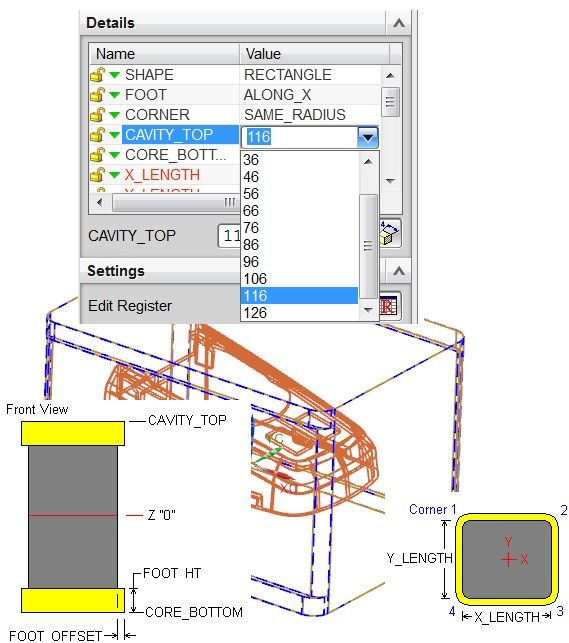Click green triangle arrow beside SHAPE
This screenshot has width=569, height=643.
pos(114,75)
